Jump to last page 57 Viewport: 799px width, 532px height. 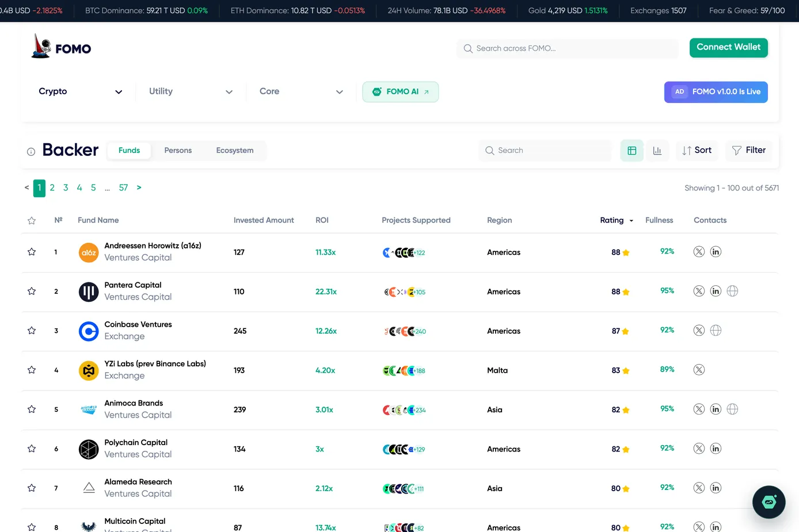pyautogui.click(x=123, y=187)
